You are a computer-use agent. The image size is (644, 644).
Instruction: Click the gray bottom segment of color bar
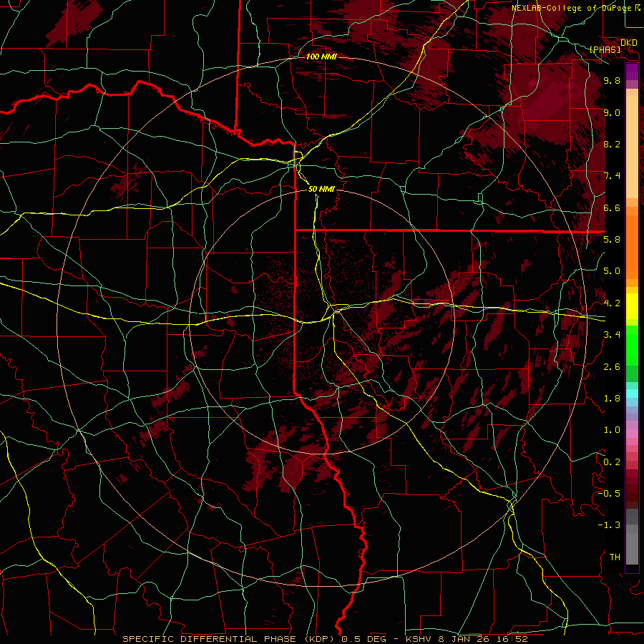point(632,548)
